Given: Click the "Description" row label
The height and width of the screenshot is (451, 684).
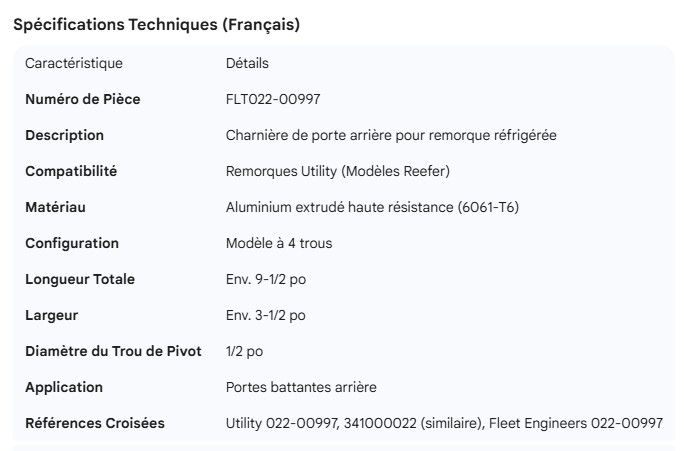Looking at the screenshot, I should coord(64,135).
